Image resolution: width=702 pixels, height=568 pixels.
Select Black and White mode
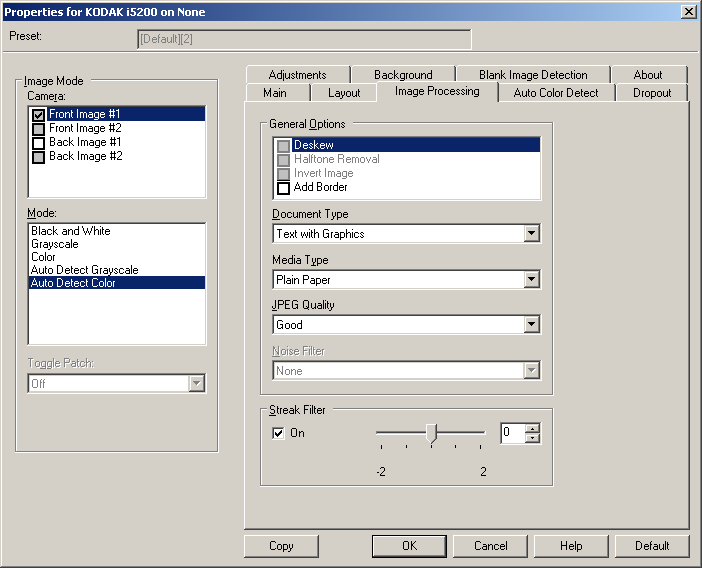point(116,231)
